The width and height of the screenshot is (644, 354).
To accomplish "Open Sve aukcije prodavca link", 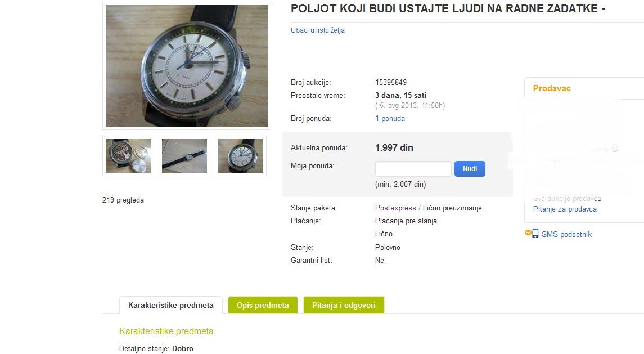I will pos(567,199).
